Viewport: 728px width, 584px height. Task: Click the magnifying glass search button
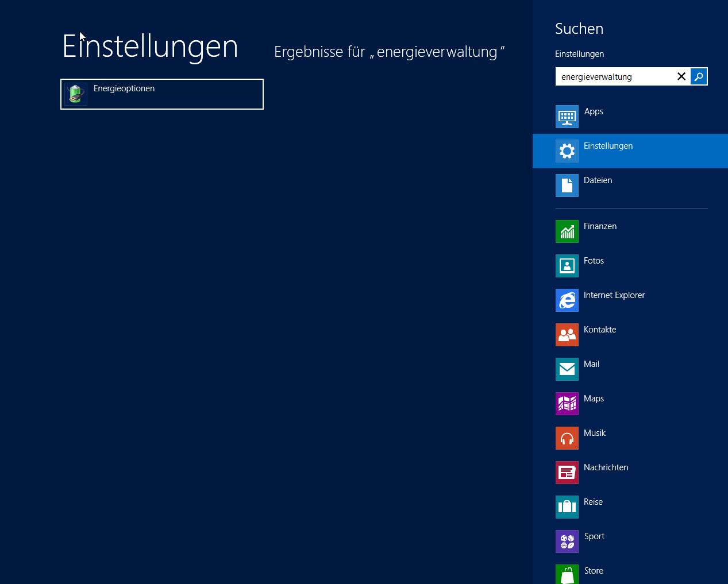point(699,76)
